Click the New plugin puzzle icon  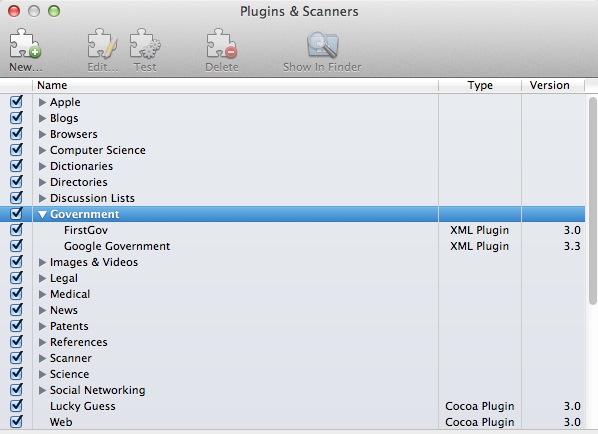click(x=25, y=44)
